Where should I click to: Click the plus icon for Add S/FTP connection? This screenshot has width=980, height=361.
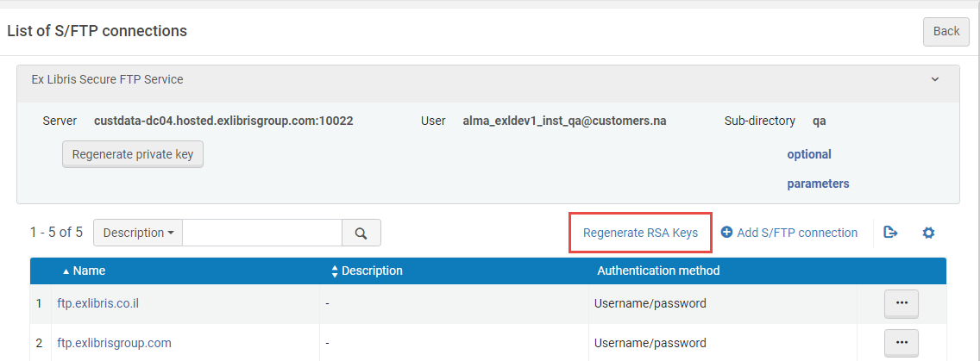[x=726, y=233]
